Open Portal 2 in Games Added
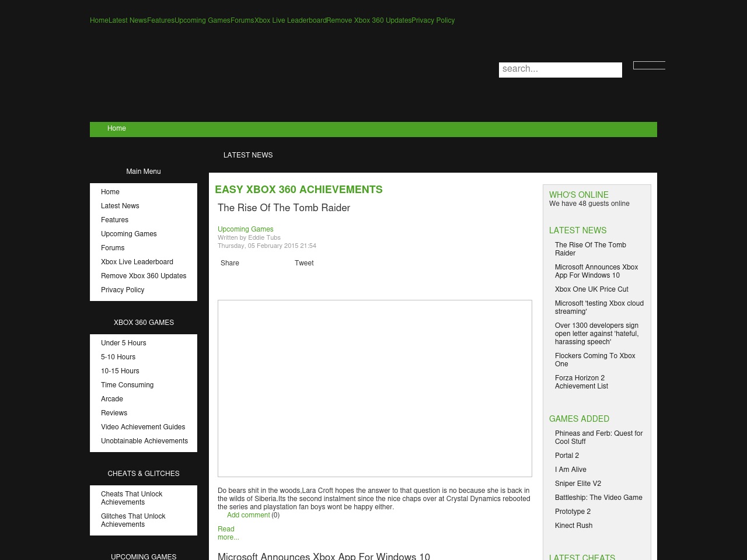Image resolution: width=747 pixels, height=560 pixels. [x=567, y=456]
